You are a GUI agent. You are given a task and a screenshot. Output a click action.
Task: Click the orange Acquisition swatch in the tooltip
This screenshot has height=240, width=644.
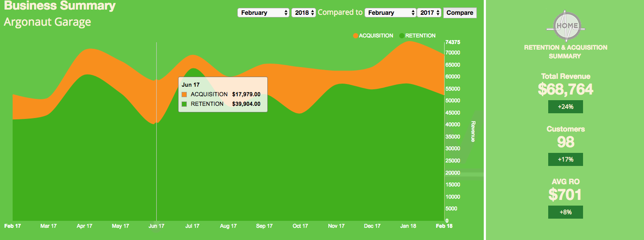click(x=185, y=95)
